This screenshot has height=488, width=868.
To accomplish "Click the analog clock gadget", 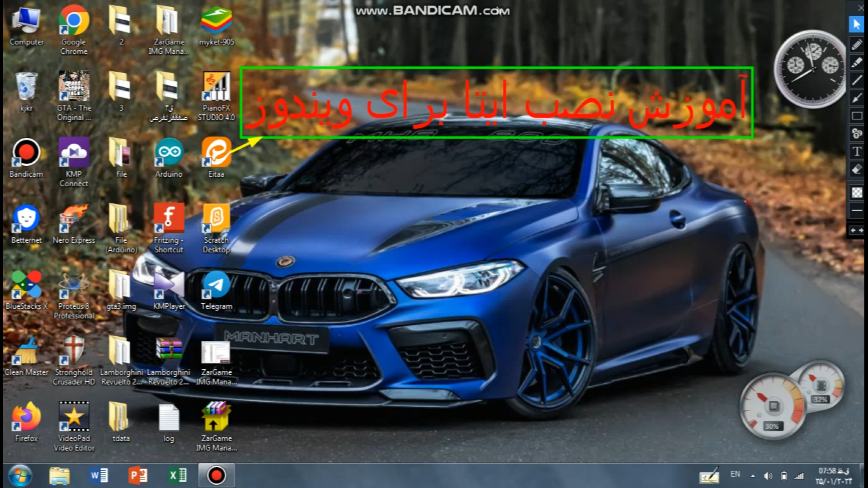I will 811,69.
